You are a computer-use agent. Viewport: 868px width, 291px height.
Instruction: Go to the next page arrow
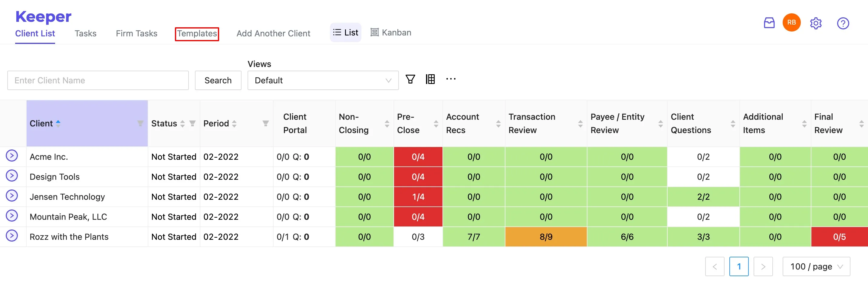pos(763,267)
